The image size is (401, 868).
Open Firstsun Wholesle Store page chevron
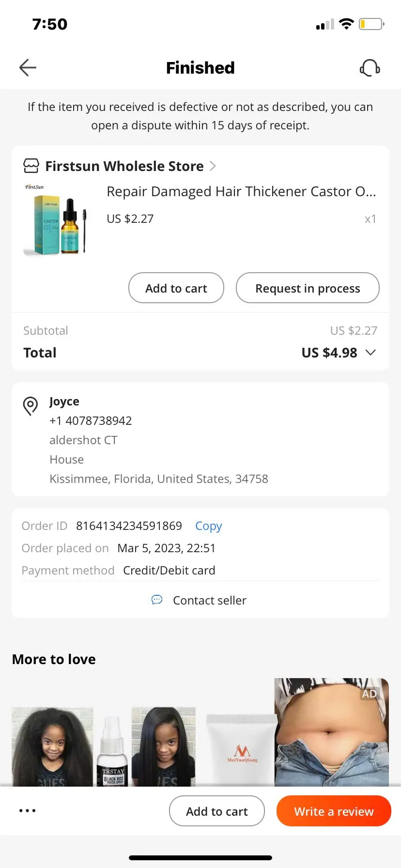pyautogui.click(x=213, y=166)
